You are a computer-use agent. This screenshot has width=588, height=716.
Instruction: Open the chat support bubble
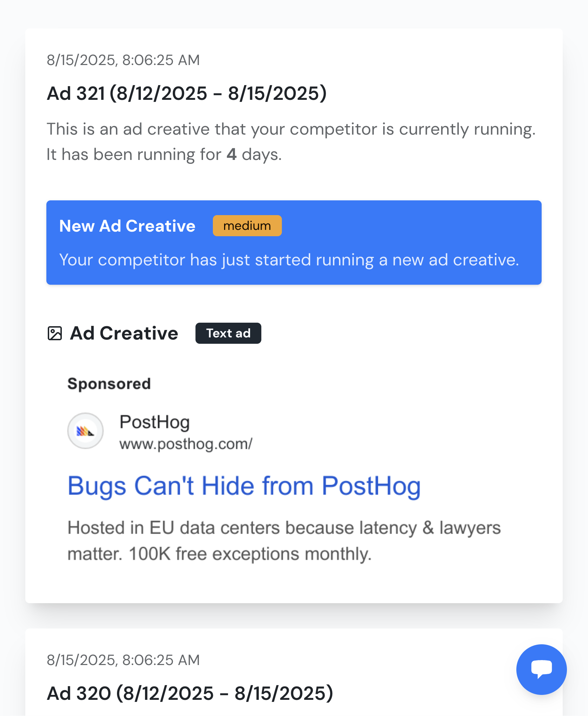541,669
